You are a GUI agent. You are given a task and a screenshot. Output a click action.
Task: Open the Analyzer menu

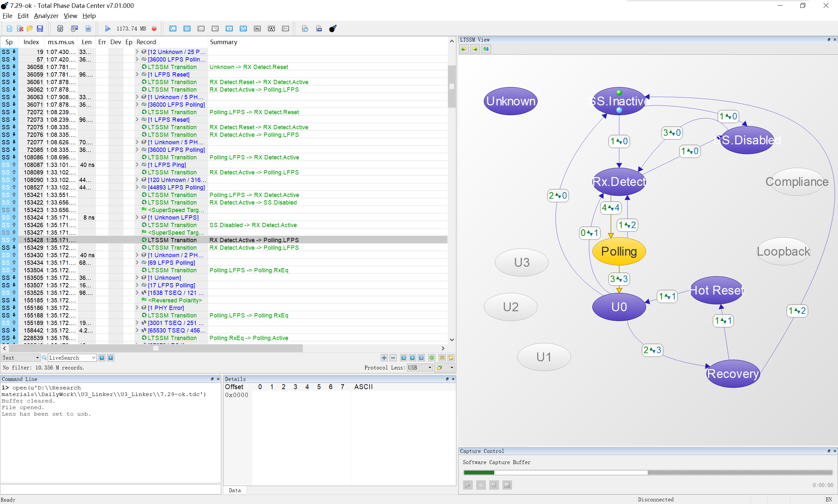click(x=46, y=16)
